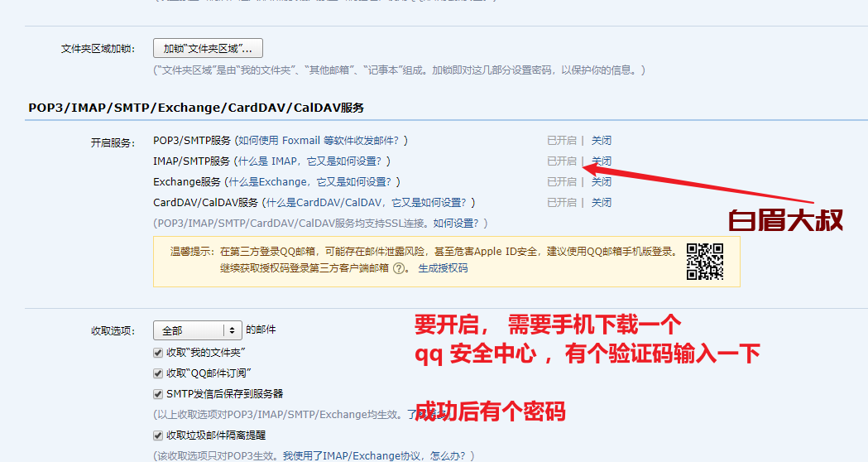Click the POP3/IMAP/SMTP services section heading
The height and width of the screenshot is (462, 868).
(x=196, y=108)
